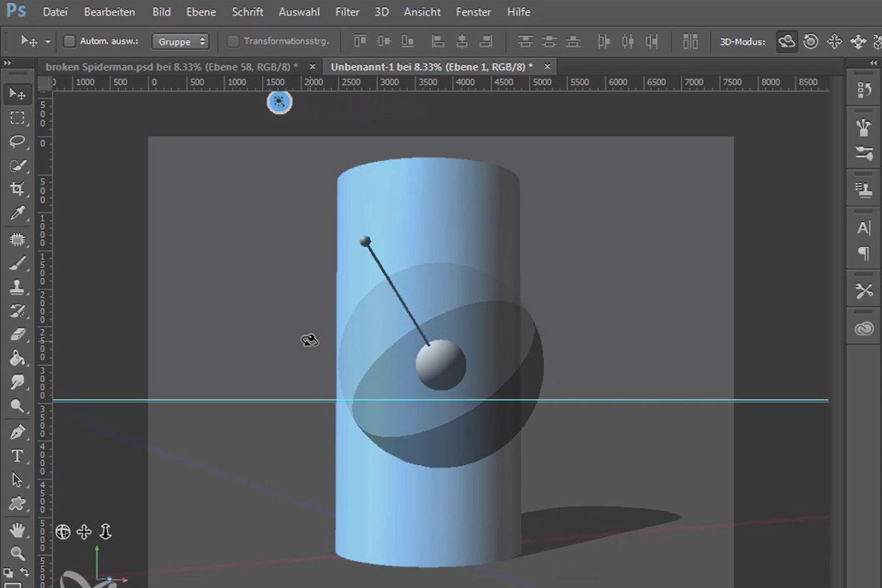Viewport: 882px width, 588px height.
Task: Click the 3D orbit camera widget
Action: pyautogui.click(x=63, y=531)
